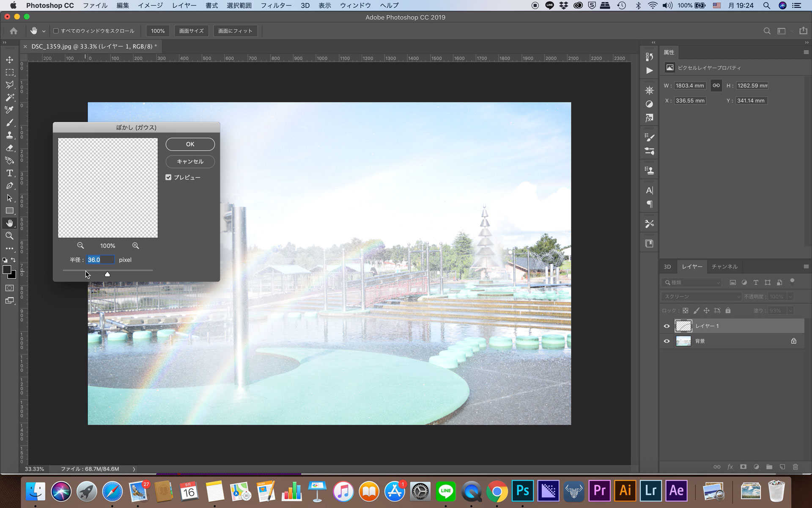Toggle lock all layer attributes
The width and height of the screenshot is (812, 508).
(x=728, y=311)
